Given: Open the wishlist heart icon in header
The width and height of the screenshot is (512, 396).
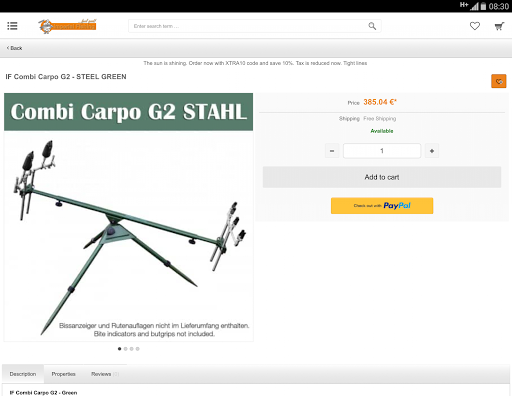Looking at the screenshot, I should pos(475,26).
